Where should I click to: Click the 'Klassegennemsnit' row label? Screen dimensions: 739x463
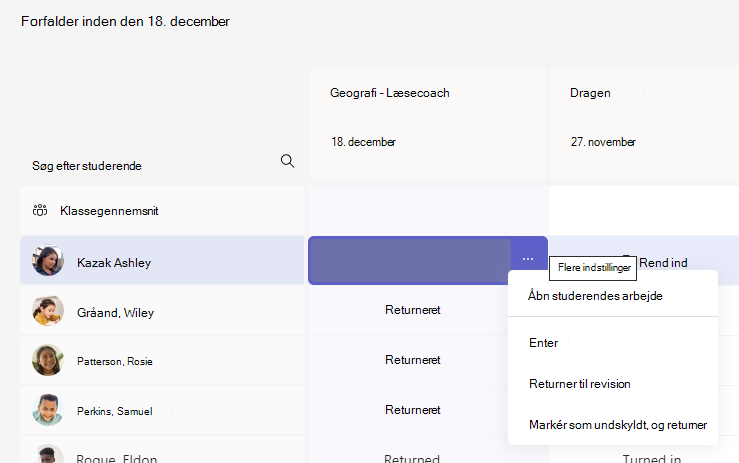coord(109,211)
